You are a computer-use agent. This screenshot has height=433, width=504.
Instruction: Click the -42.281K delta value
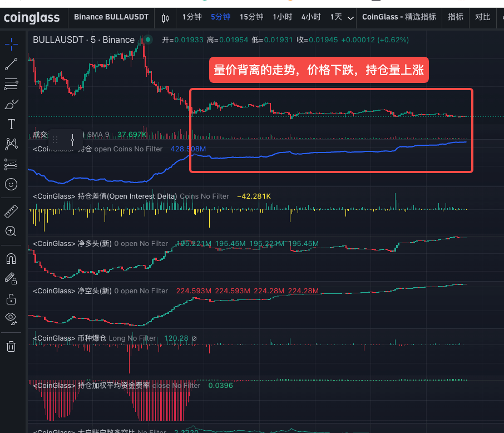pyautogui.click(x=254, y=196)
